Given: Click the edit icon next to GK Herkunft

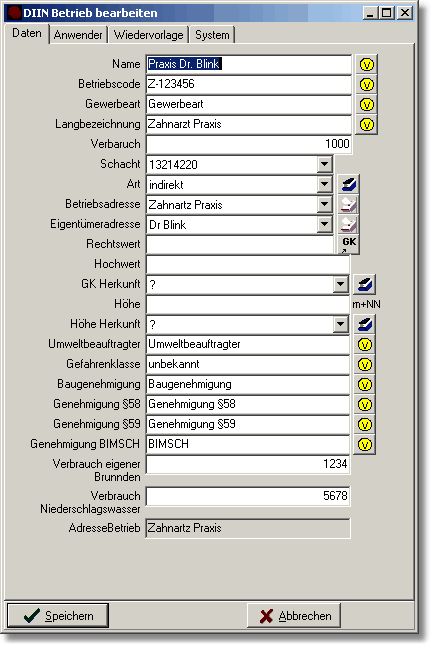Looking at the screenshot, I should tap(364, 284).
